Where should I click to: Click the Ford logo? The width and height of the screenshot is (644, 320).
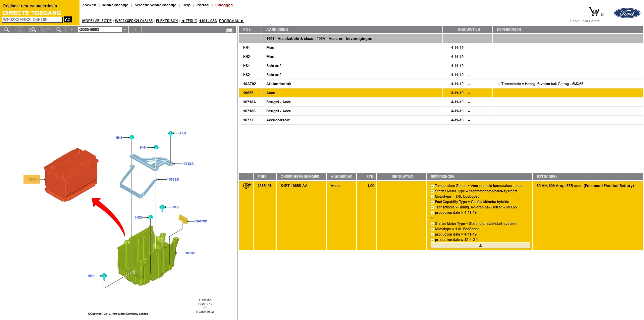pos(627,13)
